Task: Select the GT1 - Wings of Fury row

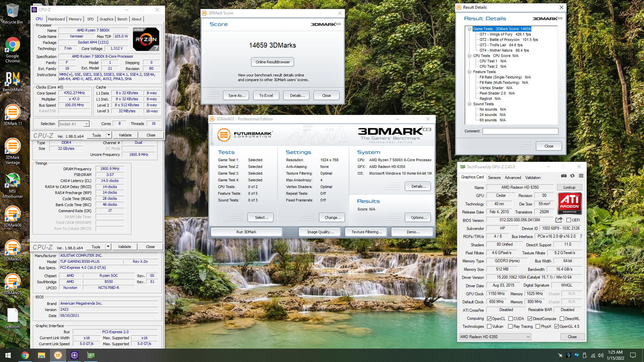Action: [x=505, y=34]
